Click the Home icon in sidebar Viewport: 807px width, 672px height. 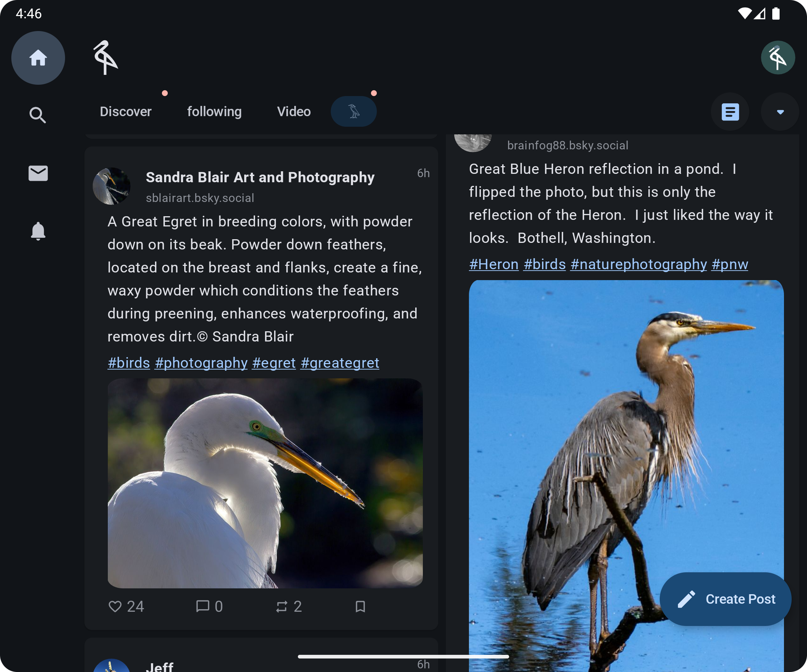click(x=38, y=57)
